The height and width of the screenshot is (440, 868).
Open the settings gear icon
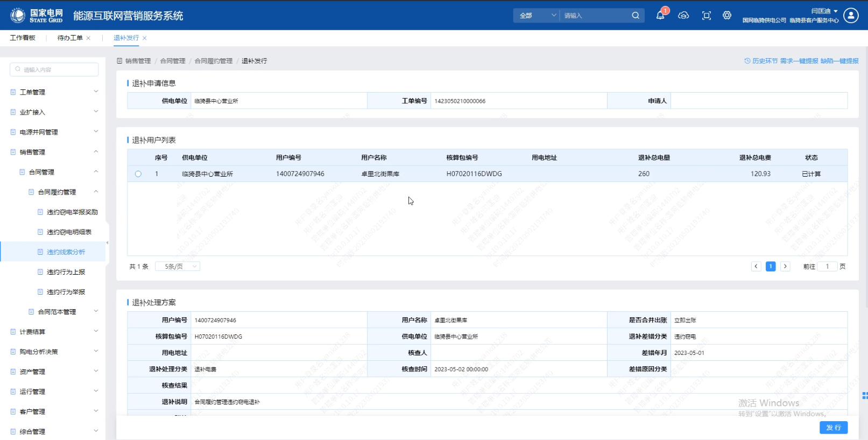(727, 16)
